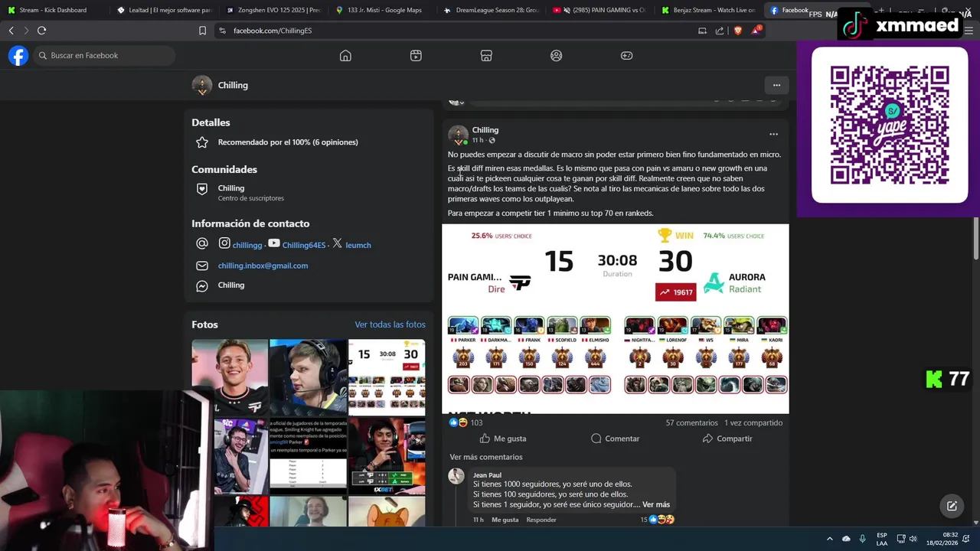Open the leumch X profile link
Screen dimensions: 980x551
pos(358,245)
